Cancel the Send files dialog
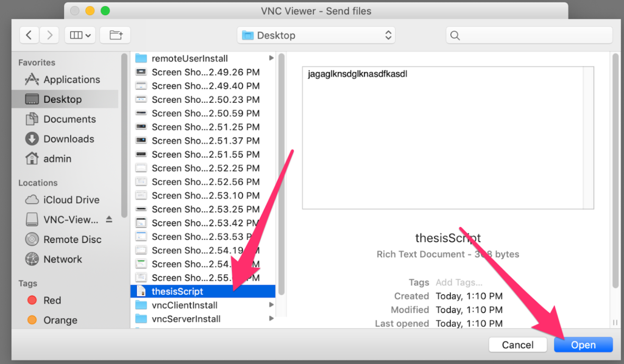Screen dimensions: 624x364 517,345
